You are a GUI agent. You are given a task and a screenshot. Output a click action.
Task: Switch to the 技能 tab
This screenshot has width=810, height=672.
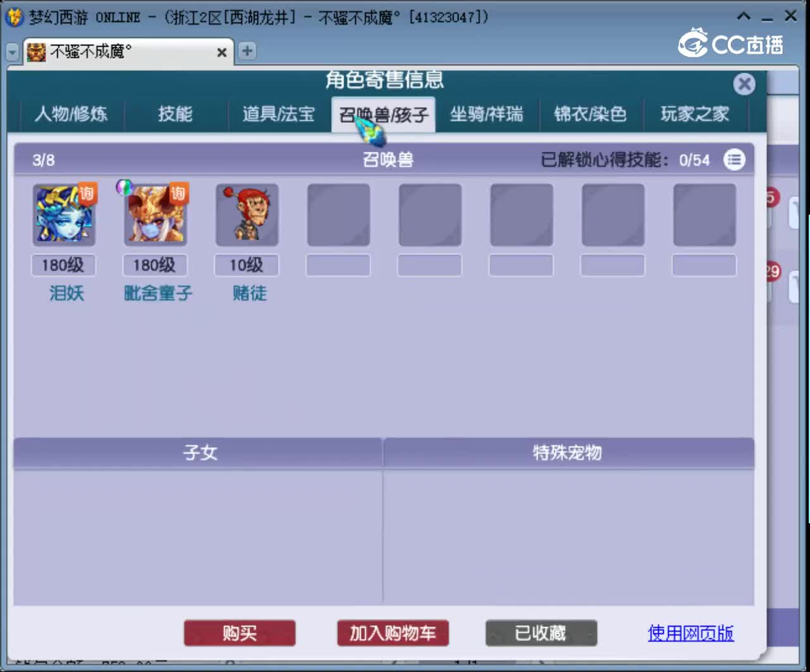pyautogui.click(x=175, y=114)
